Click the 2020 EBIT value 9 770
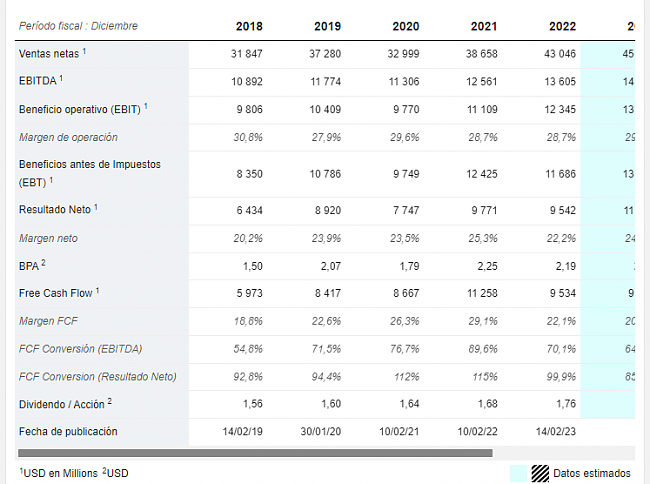The width and height of the screenshot is (650, 484). pos(406,109)
